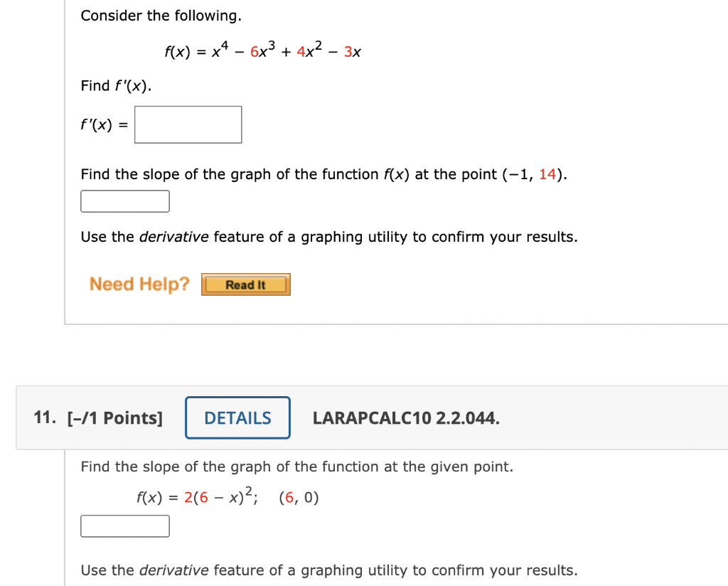The height and width of the screenshot is (586, 728).
Task: Click the DETAILS button for problem 11
Action: 237,417
